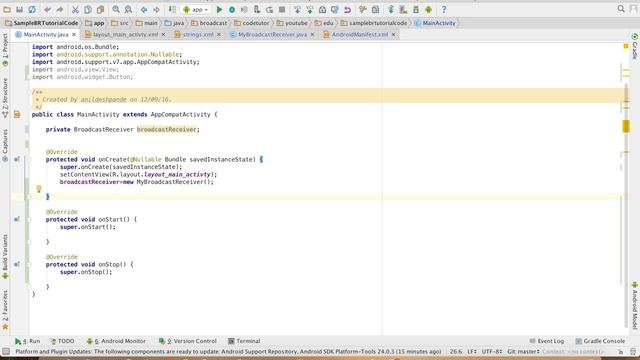Click the samplebrtutorialcode breadcrumb folder
The height and width of the screenshot is (360, 640).
[374, 23]
